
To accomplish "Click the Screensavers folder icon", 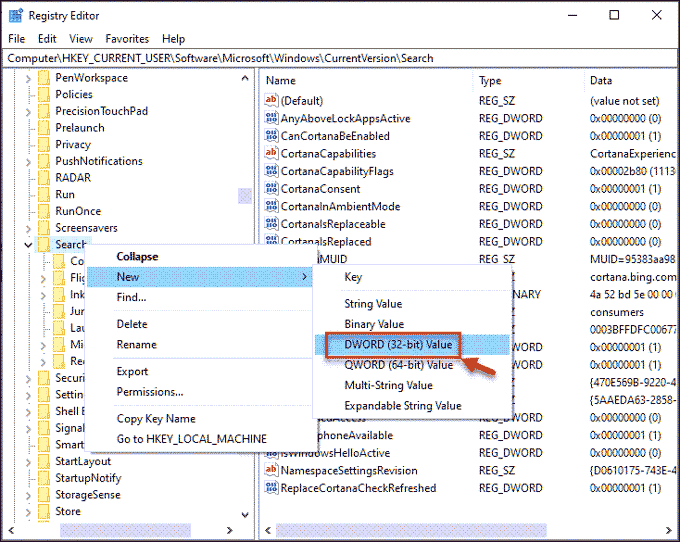I will tap(44, 228).
